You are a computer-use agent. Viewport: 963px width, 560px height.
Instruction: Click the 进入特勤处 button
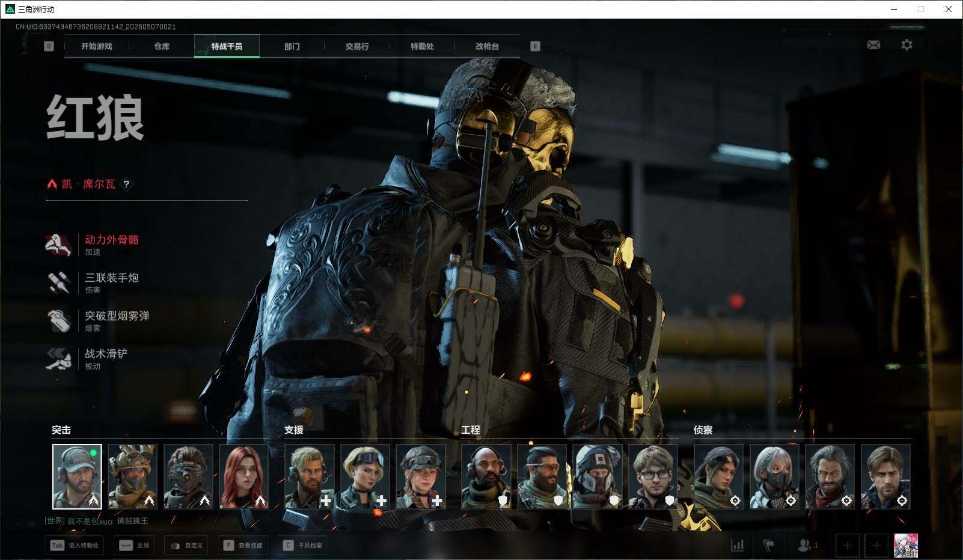point(75,546)
